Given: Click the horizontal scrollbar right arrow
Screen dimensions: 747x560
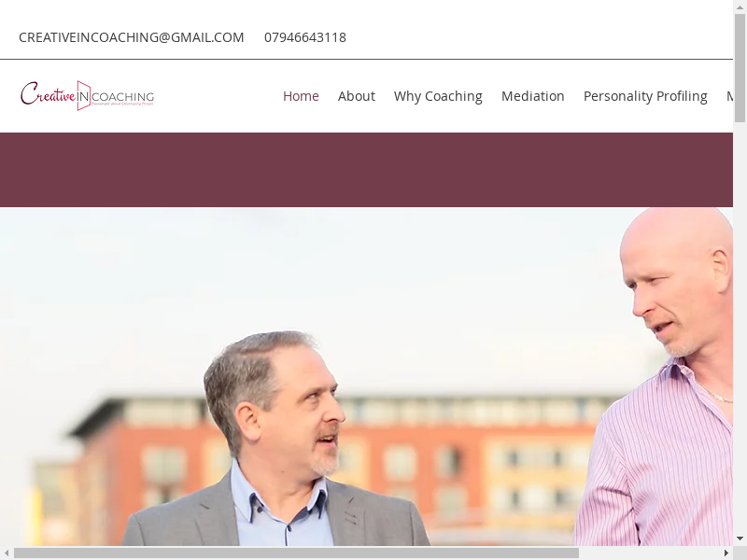Looking at the screenshot, I should pos(726,553).
